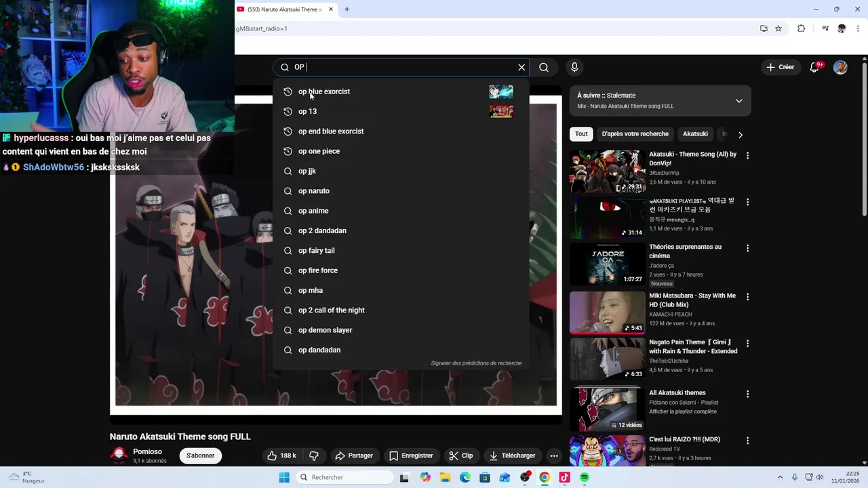Screen dimensions: 868x488
Task: Choose suggestion 'op one piece'
Action: point(401,151)
